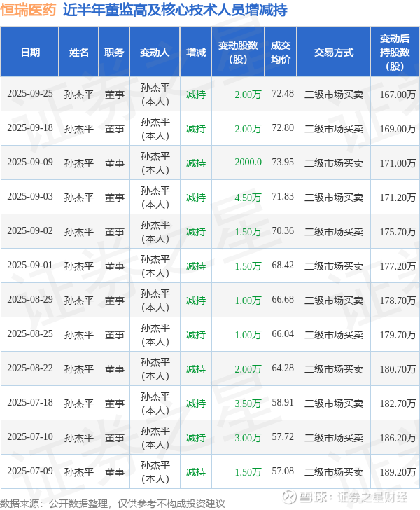Select the 增减 column header
The width and height of the screenshot is (420, 510).
(196, 53)
